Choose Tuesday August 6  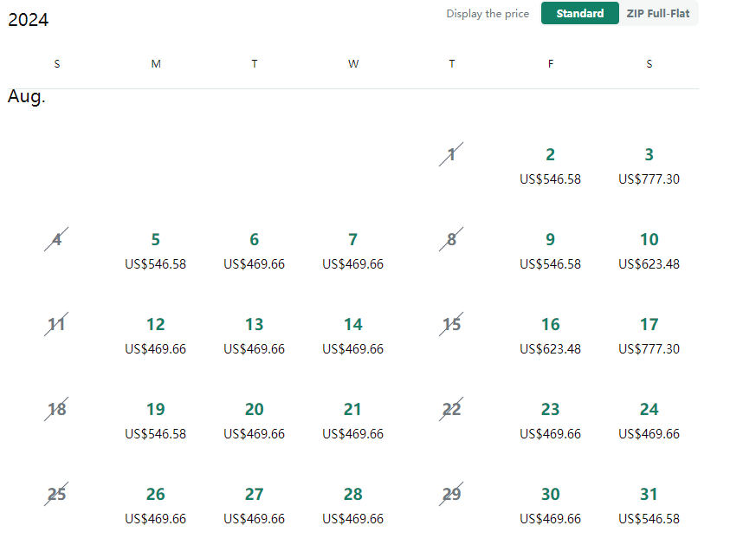click(x=254, y=250)
